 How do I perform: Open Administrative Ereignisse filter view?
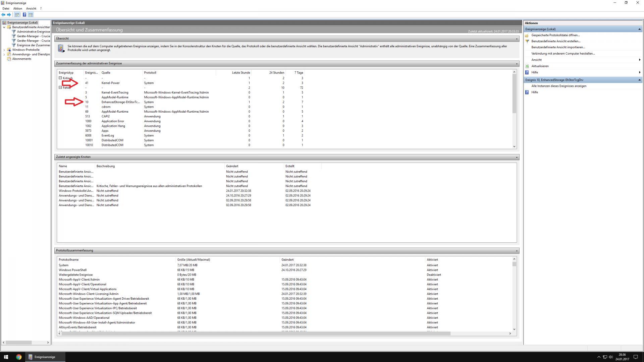coord(33,32)
